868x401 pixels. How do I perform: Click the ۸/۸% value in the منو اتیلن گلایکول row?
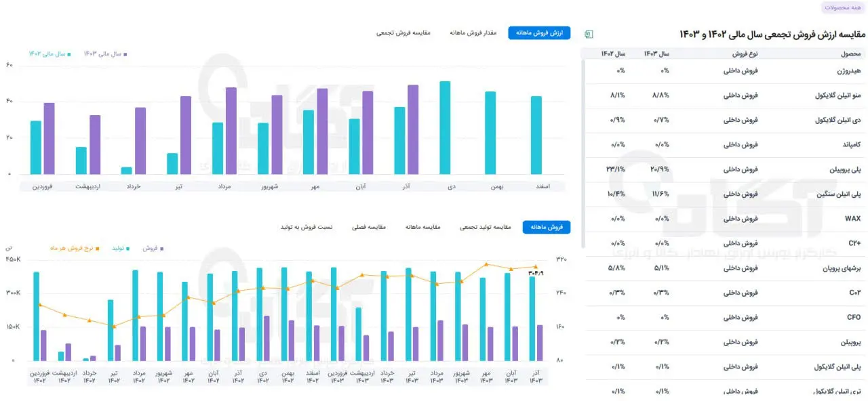pyautogui.click(x=660, y=96)
